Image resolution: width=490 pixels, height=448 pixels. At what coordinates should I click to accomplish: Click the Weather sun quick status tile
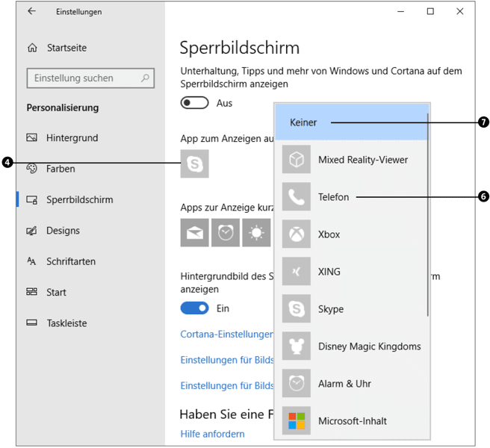click(x=256, y=233)
